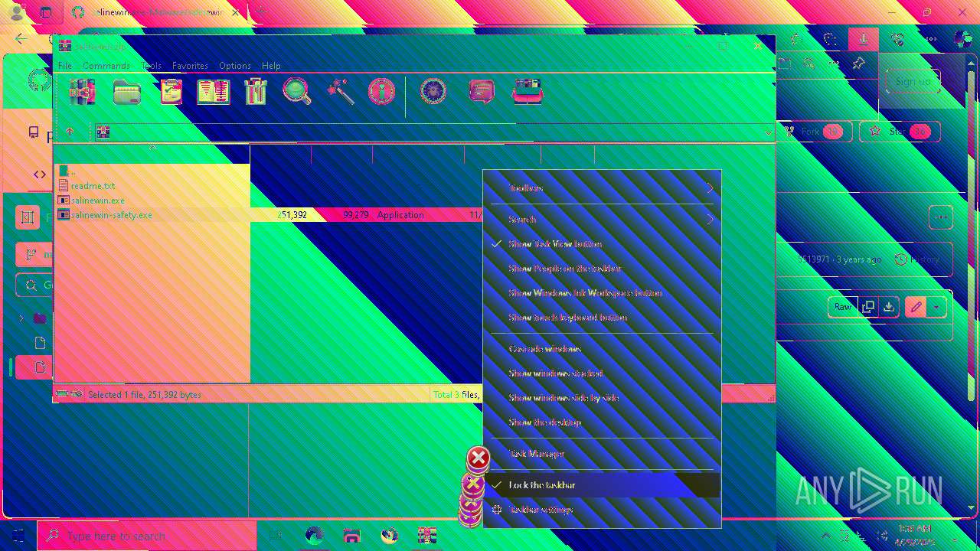980x551 pixels.
Task: Click the WinRAR Wizard wand icon
Action: click(x=340, y=92)
